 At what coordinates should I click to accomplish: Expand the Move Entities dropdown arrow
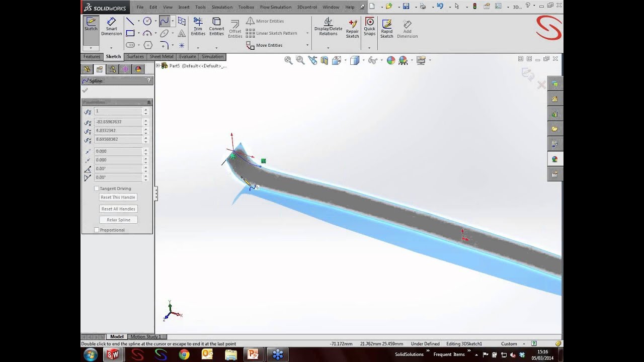coord(307,45)
